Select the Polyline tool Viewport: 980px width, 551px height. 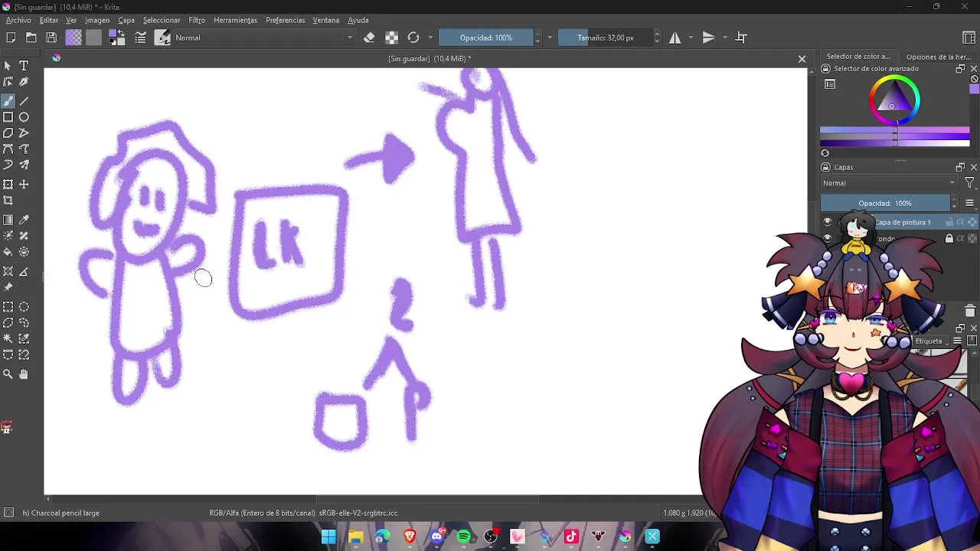click(x=24, y=133)
